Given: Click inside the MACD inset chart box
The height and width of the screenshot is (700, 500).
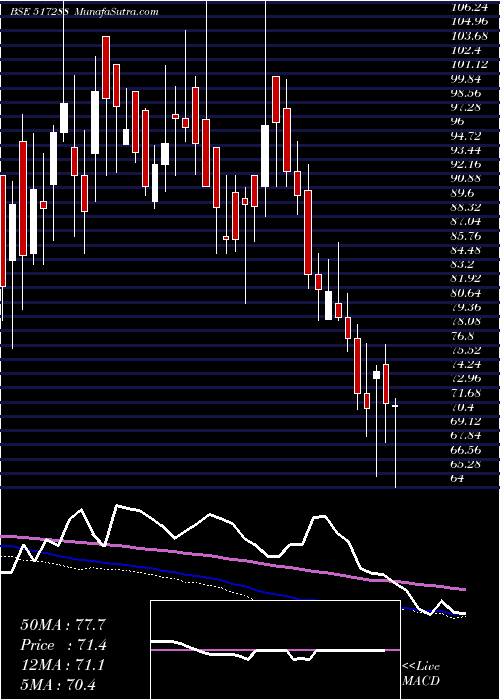Looking at the screenshot, I should pos(275,650).
